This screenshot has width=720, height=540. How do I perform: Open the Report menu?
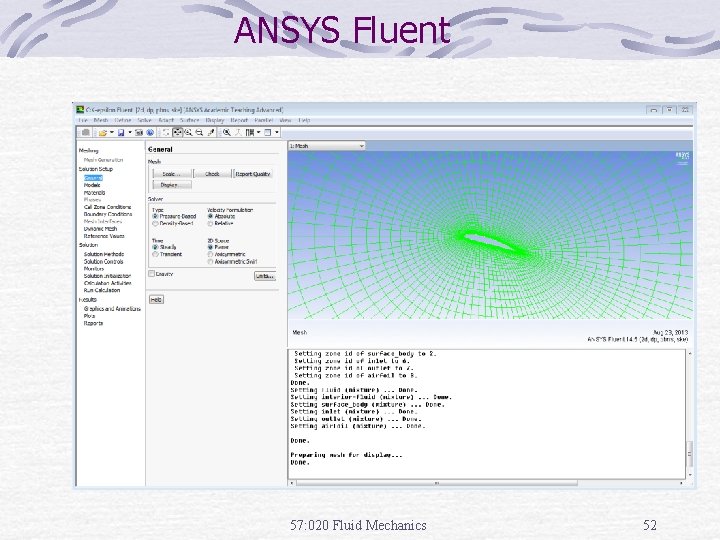click(239, 120)
